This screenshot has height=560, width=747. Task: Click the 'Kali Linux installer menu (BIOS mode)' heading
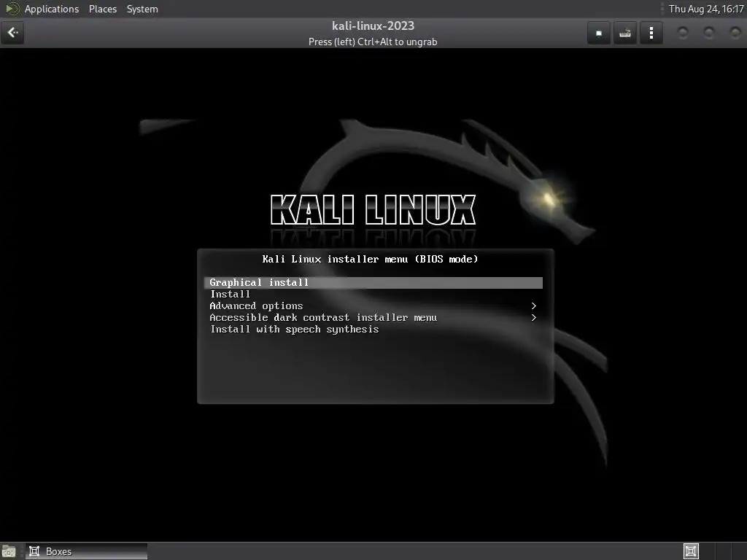point(370,259)
